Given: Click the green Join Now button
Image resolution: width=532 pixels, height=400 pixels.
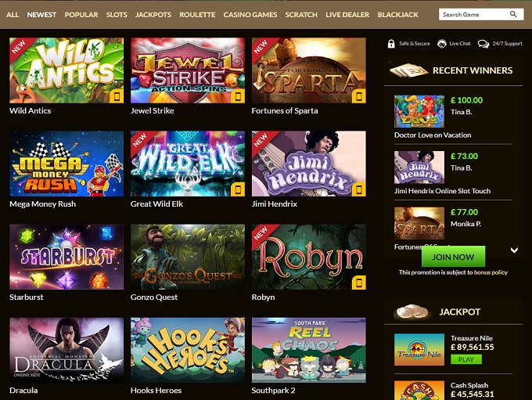Looking at the screenshot, I should 453,257.
